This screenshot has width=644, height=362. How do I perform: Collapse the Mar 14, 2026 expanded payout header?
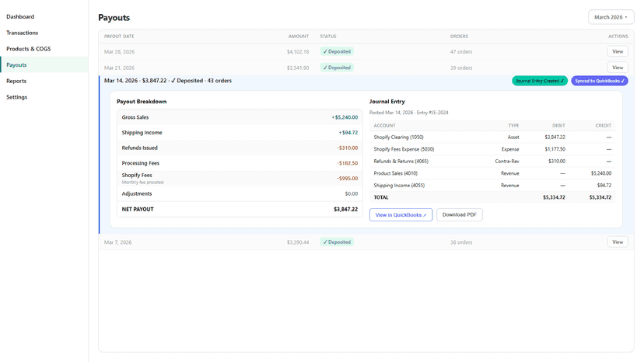tap(168, 81)
